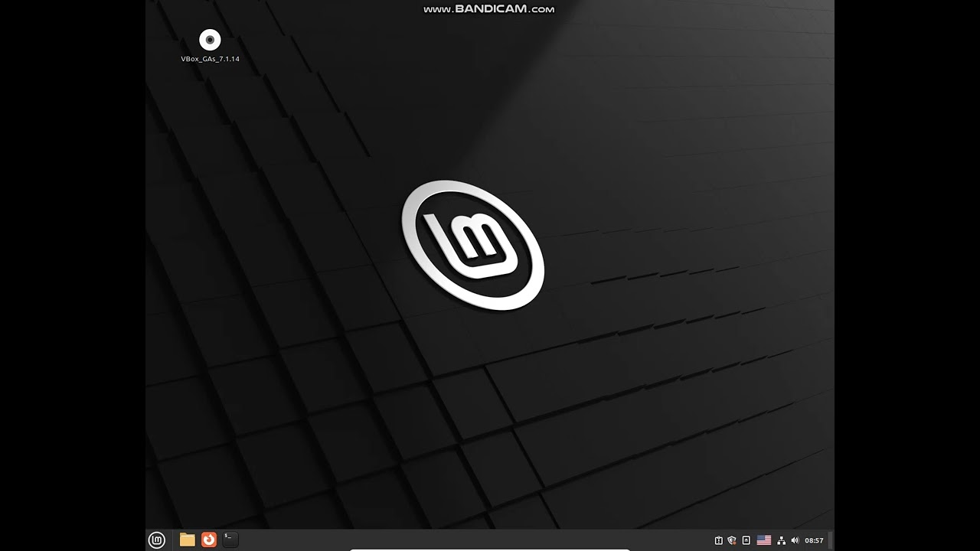Open the Firefox browser launcher

tap(209, 540)
